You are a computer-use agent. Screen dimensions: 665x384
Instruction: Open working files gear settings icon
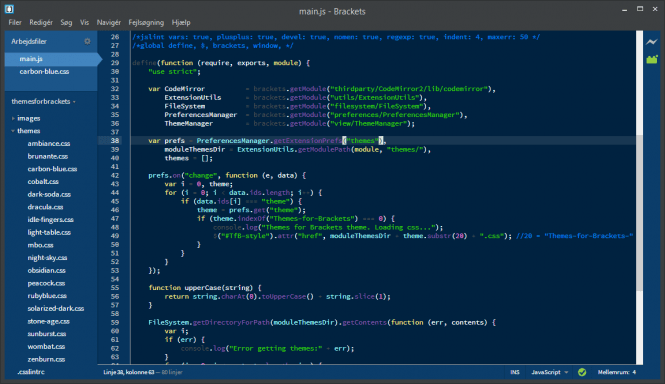pyautogui.click(x=87, y=41)
